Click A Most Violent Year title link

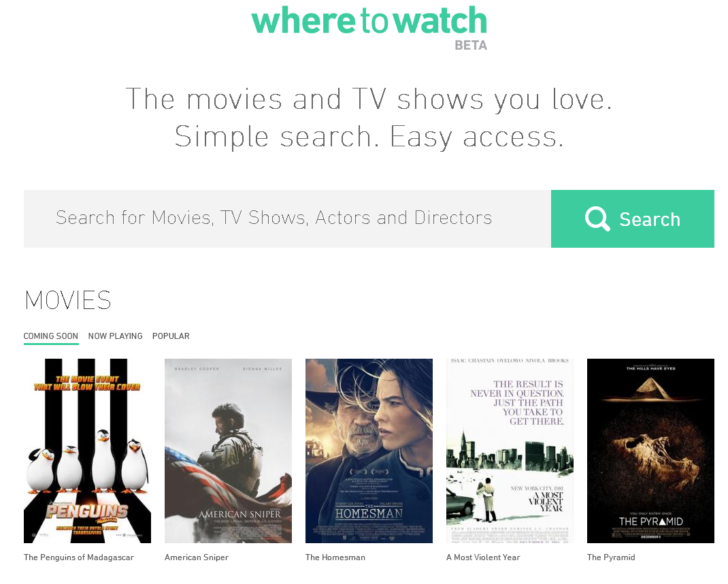point(483,557)
